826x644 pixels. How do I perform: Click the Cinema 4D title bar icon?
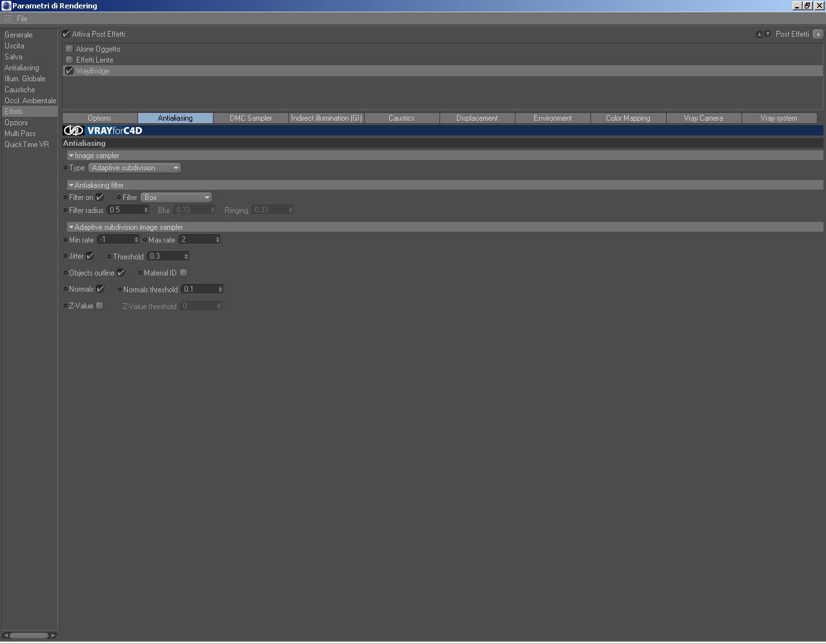[6, 6]
